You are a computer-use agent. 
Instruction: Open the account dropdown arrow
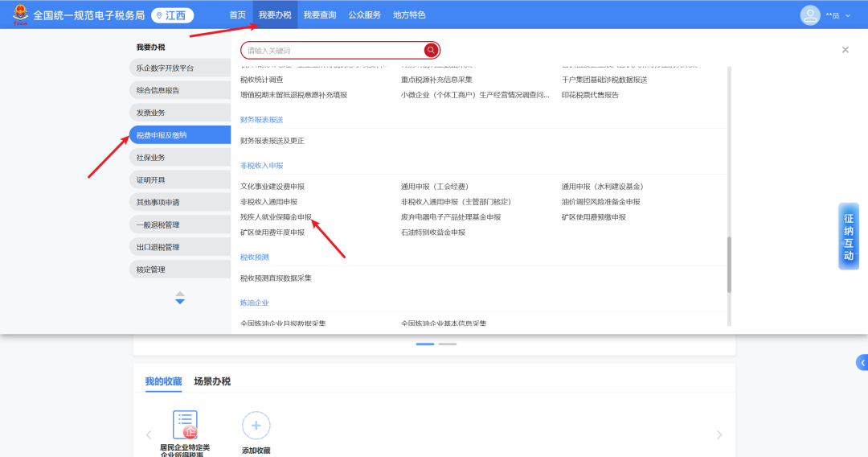848,16
